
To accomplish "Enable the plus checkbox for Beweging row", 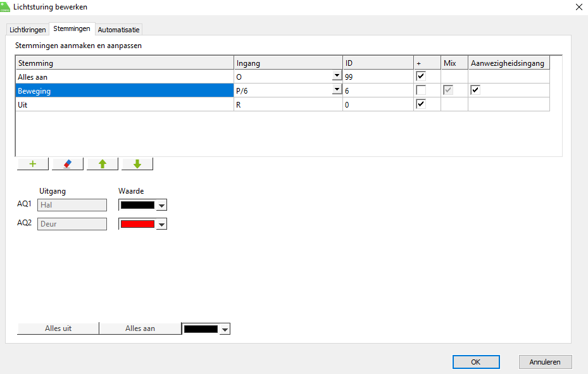I will [x=421, y=90].
